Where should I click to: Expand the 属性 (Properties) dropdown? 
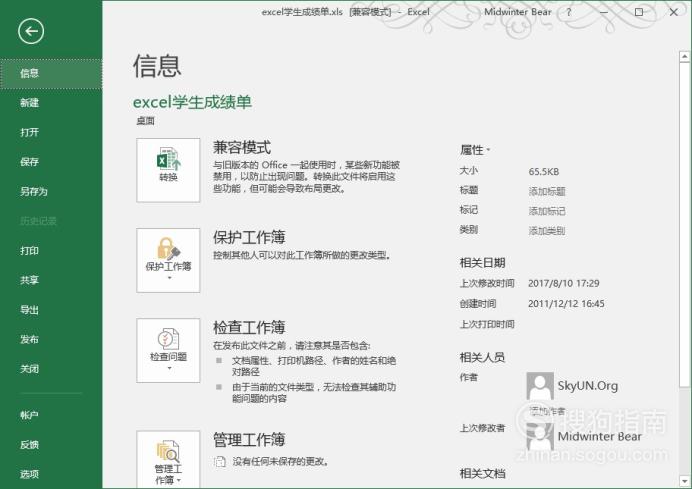(475, 150)
